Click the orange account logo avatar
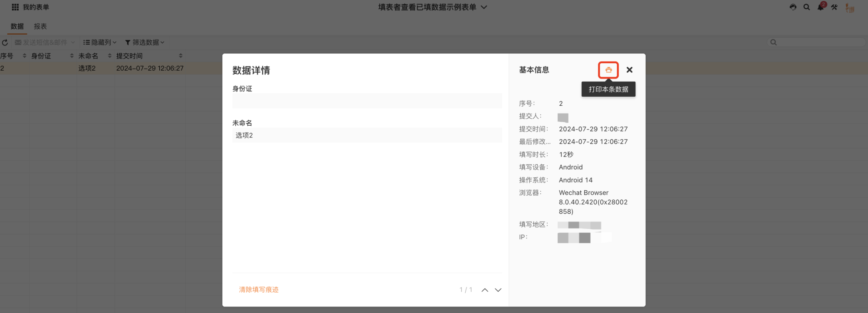 tap(850, 7)
